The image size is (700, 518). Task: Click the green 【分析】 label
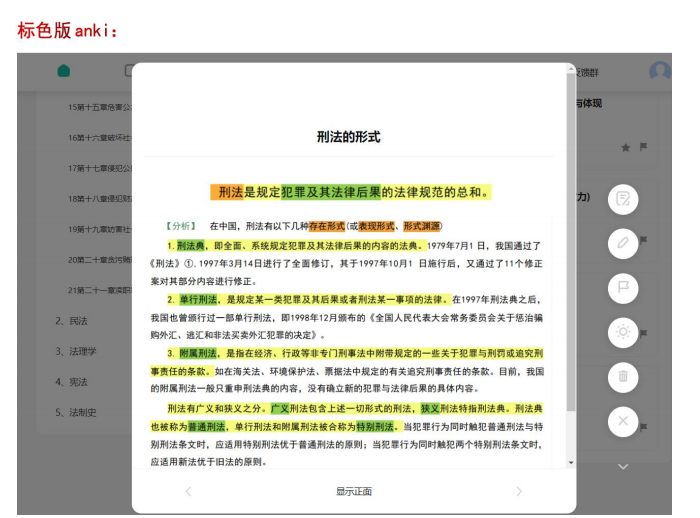pos(181,226)
